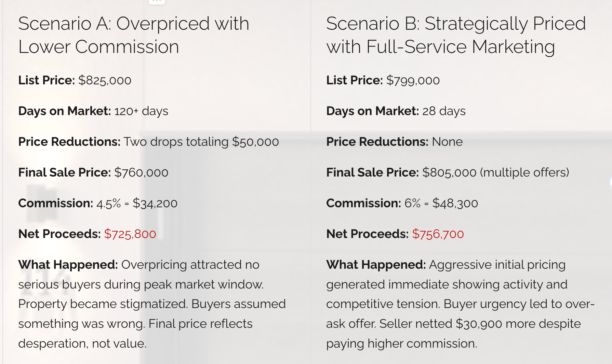Click the $760,000 final sale price
Image resolution: width=612 pixels, height=364 pixels.
tap(141, 172)
